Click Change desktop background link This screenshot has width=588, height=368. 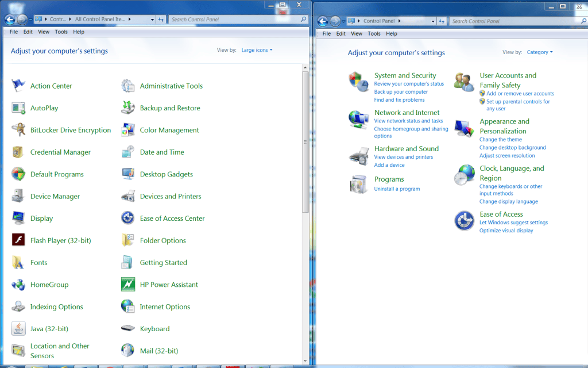513,148
